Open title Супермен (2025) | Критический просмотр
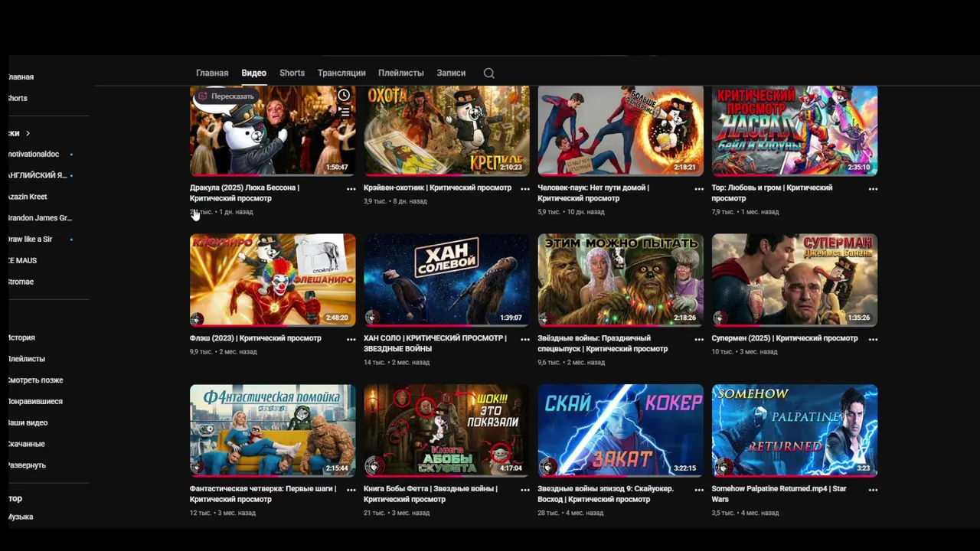Screen dimensions: 980x551 (785, 338)
